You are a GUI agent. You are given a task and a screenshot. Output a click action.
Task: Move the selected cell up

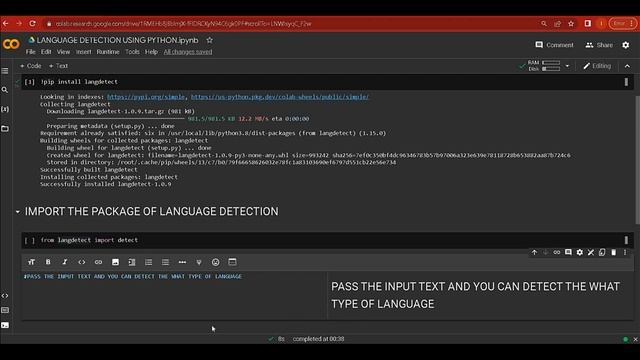pos(534,253)
